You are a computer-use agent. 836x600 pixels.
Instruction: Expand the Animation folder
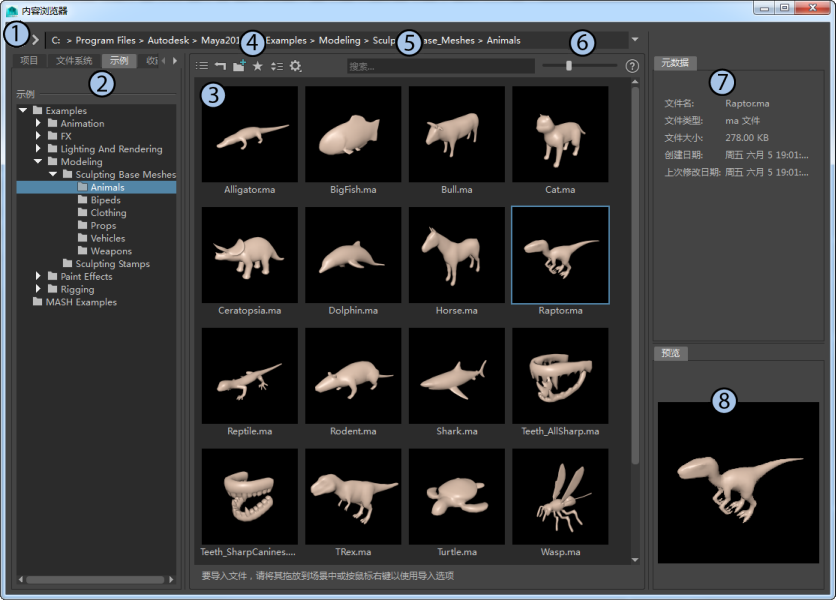tap(38, 123)
